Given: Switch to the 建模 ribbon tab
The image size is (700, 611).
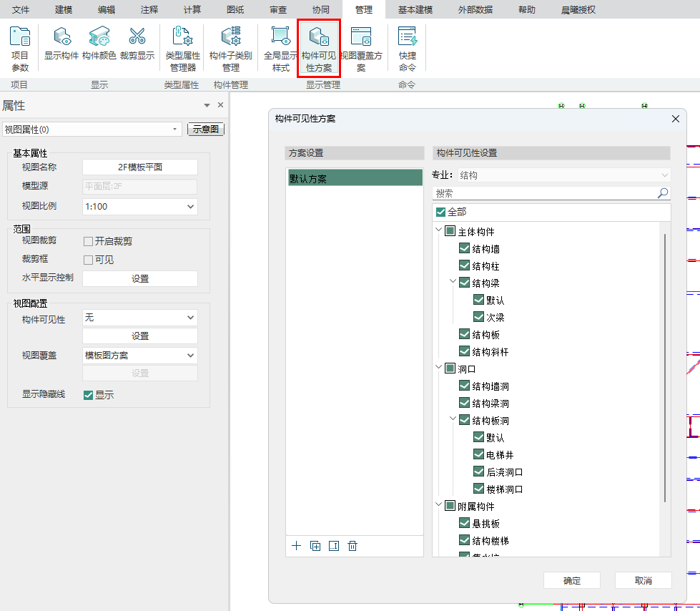Looking at the screenshot, I should 64,9.
